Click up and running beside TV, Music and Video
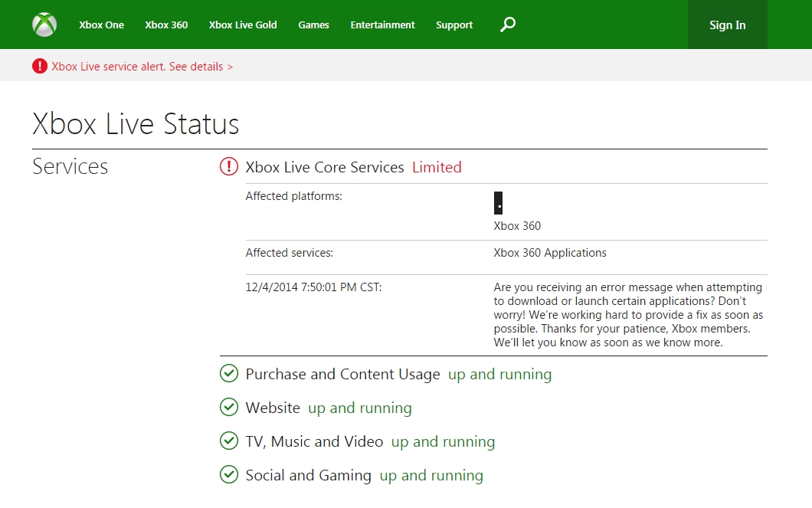812x508 pixels. click(443, 441)
